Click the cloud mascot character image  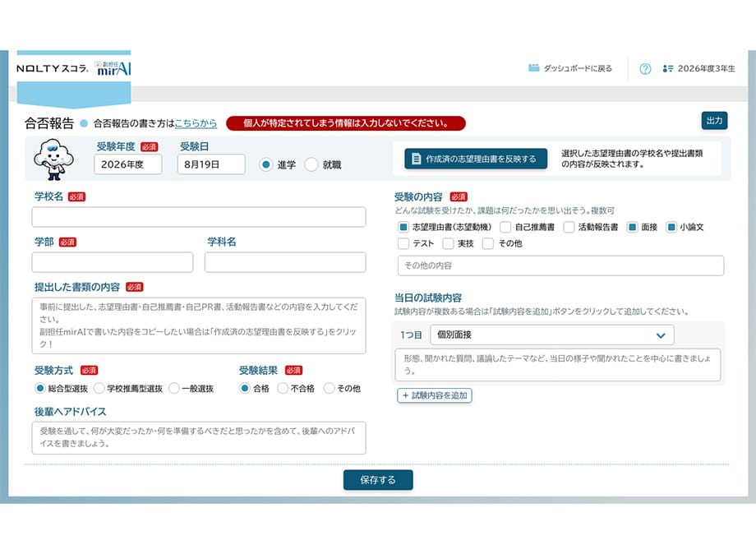point(53,159)
